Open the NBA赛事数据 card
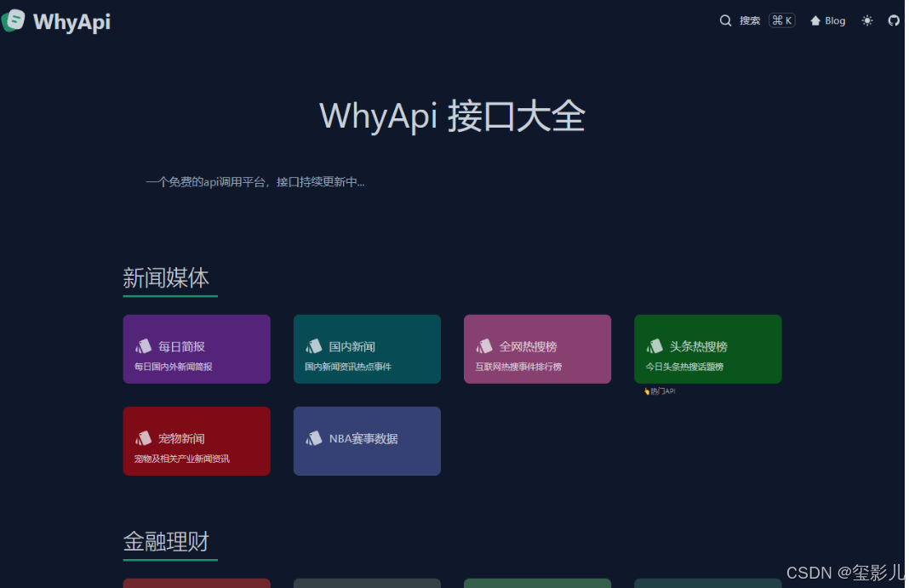 (x=367, y=441)
